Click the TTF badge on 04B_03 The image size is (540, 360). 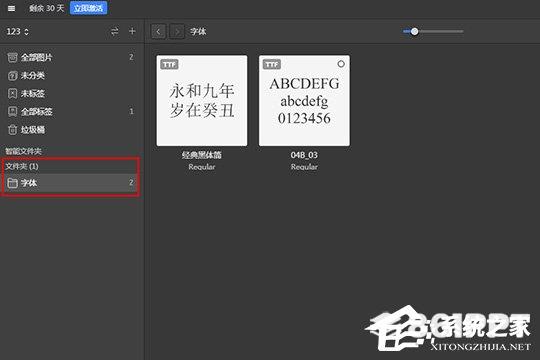pos(272,64)
